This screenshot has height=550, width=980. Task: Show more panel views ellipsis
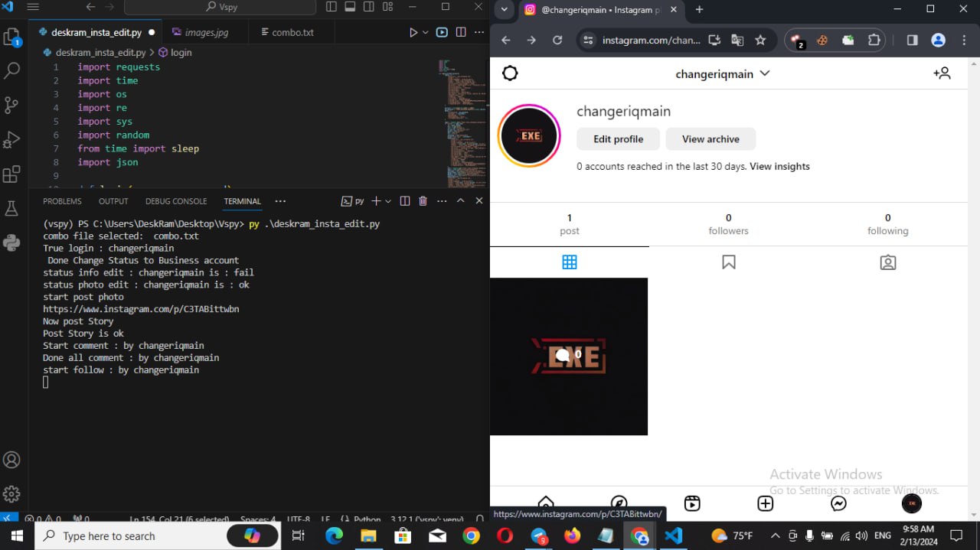click(x=280, y=201)
